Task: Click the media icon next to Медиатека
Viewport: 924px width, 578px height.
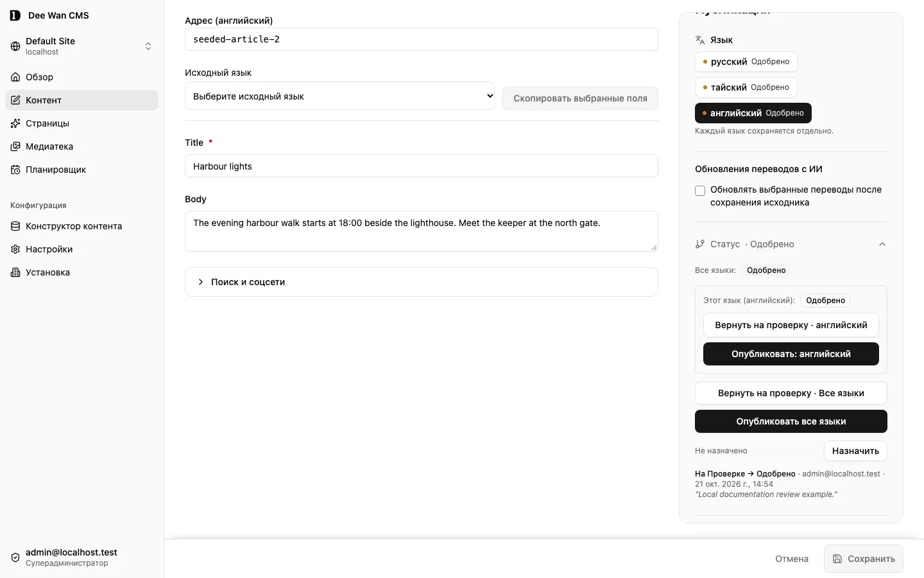Action: pyautogui.click(x=15, y=146)
